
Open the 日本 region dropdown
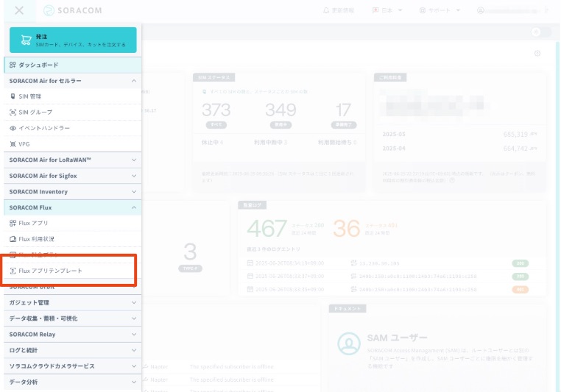[x=387, y=10]
